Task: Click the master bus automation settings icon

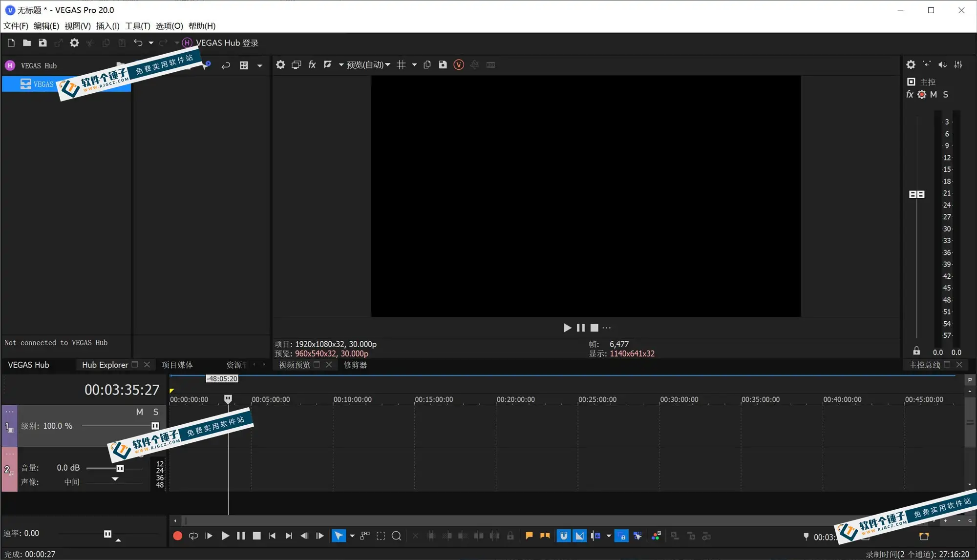Action: tap(922, 94)
